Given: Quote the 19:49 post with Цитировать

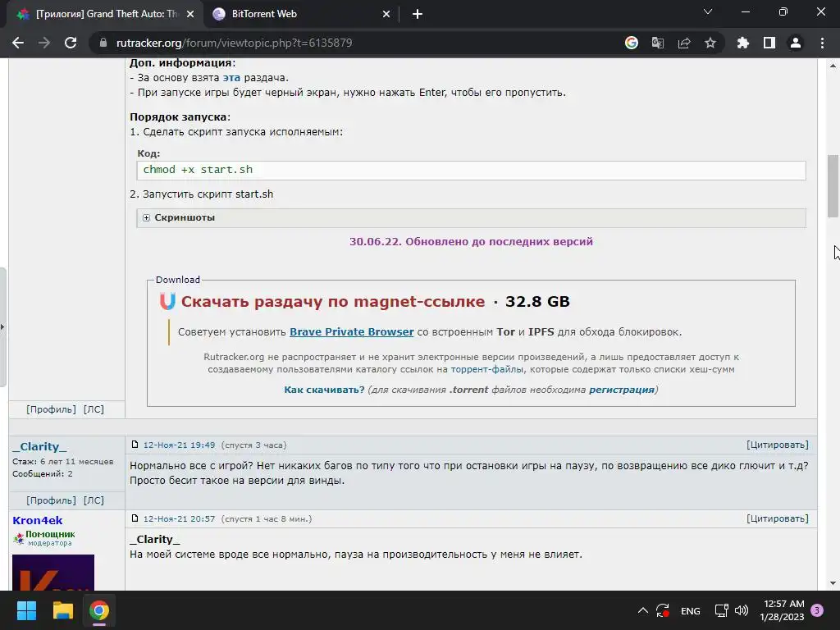Looking at the screenshot, I should tap(778, 445).
